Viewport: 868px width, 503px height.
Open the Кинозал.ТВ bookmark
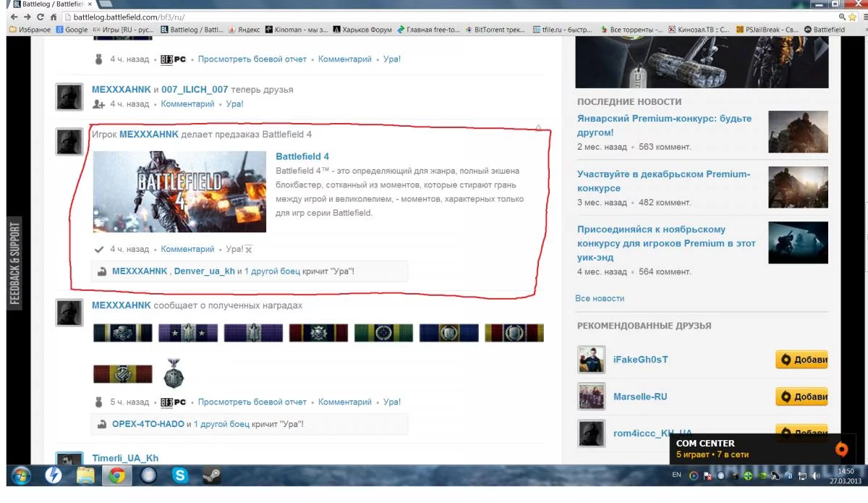699,30
